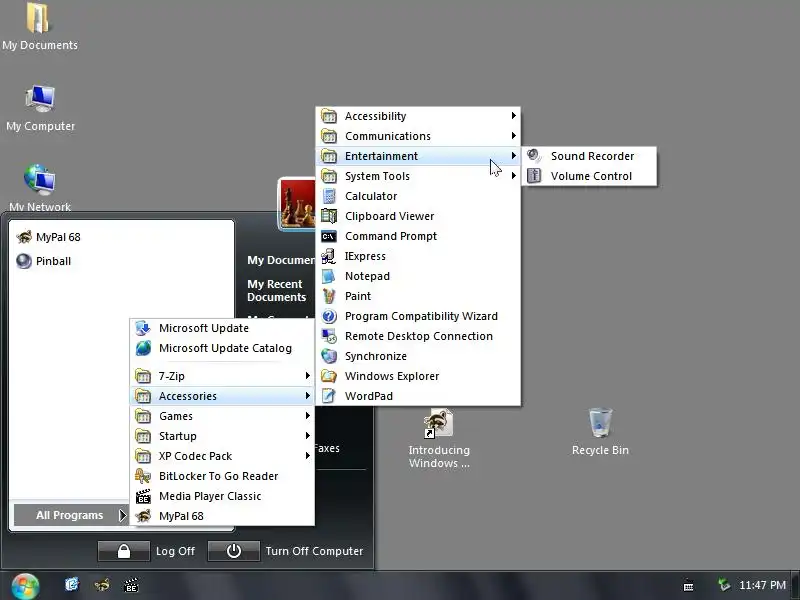Click the Communications folder icon

pos(329,136)
